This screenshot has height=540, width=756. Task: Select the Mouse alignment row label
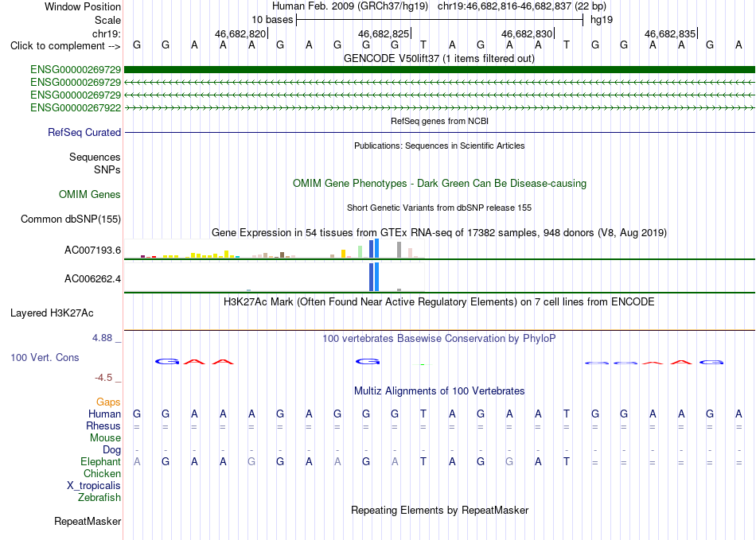[105, 438]
